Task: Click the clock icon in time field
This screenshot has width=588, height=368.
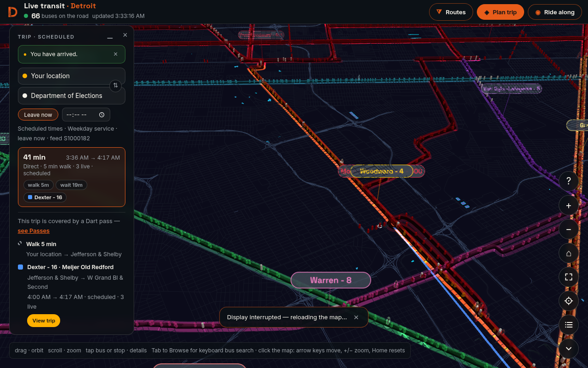Action: click(x=102, y=115)
